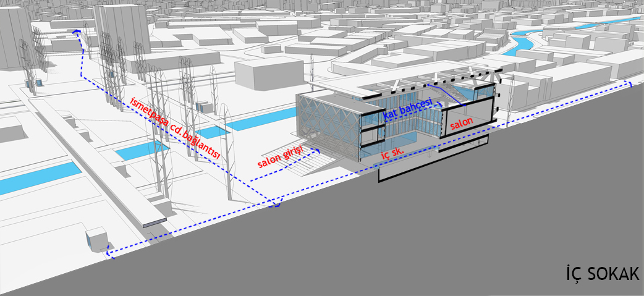Click the small kiosk box at bottom left
This screenshot has width=644, height=296.
(97, 239)
